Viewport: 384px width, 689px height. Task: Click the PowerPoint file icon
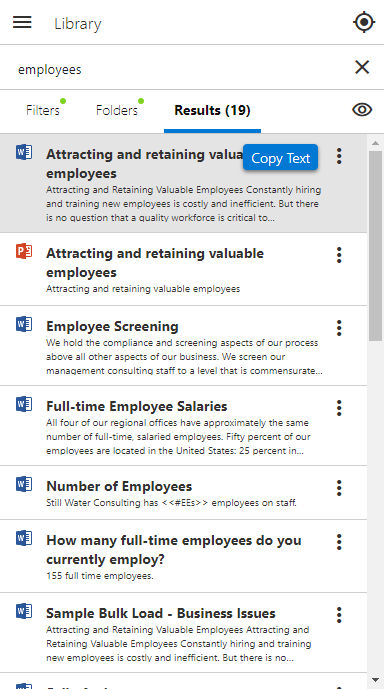(x=24, y=251)
